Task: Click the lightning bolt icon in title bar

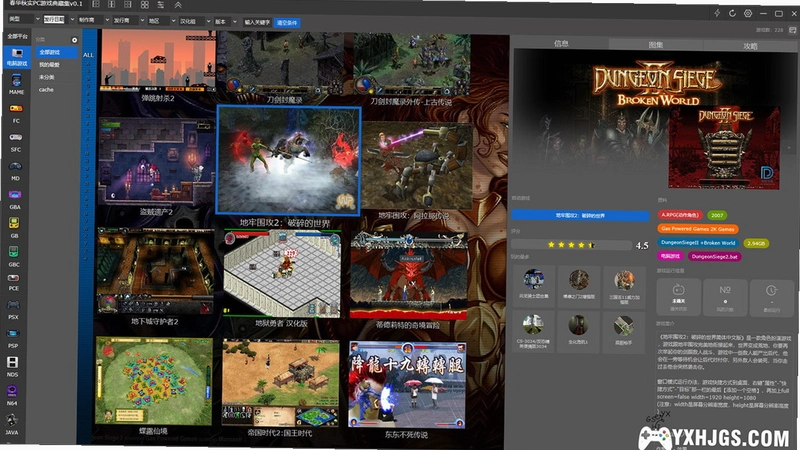Action: [717, 13]
